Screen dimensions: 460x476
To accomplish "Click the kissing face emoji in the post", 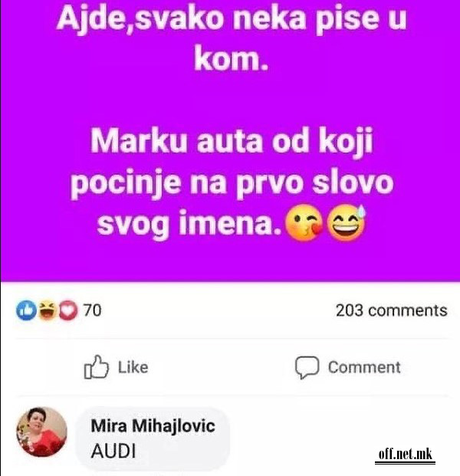I will [304, 223].
